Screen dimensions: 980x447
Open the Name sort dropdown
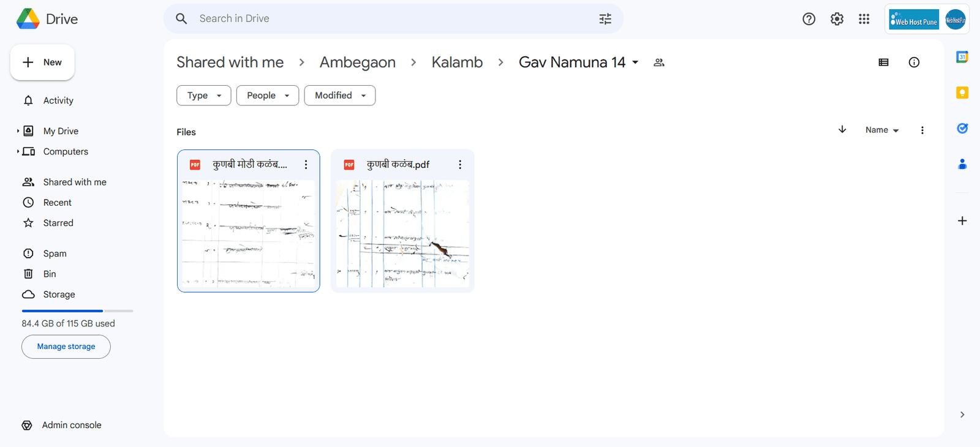pos(882,130)
